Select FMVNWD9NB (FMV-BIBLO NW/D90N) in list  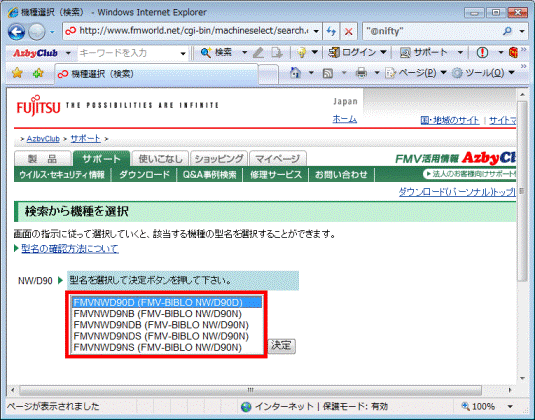coord(167,314)
